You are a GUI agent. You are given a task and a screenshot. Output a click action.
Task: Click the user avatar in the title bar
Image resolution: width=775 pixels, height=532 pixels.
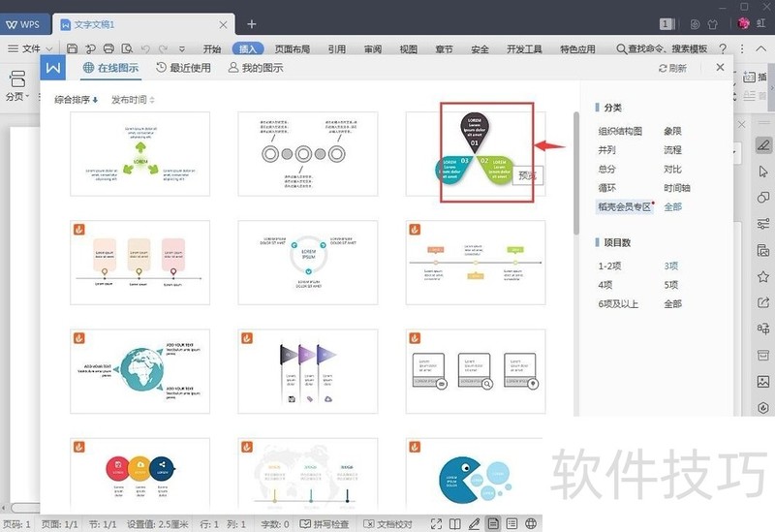pyautogui.click(x=743, y=23)
